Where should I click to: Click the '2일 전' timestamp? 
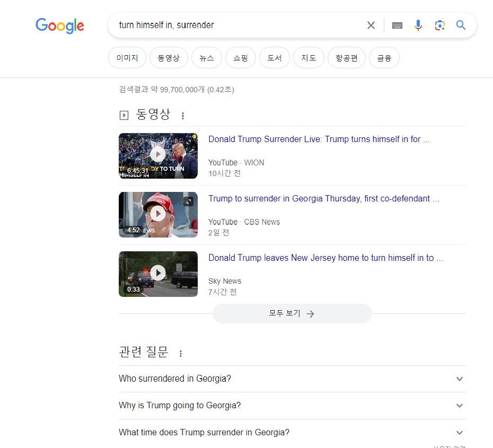tap(218, 233)
